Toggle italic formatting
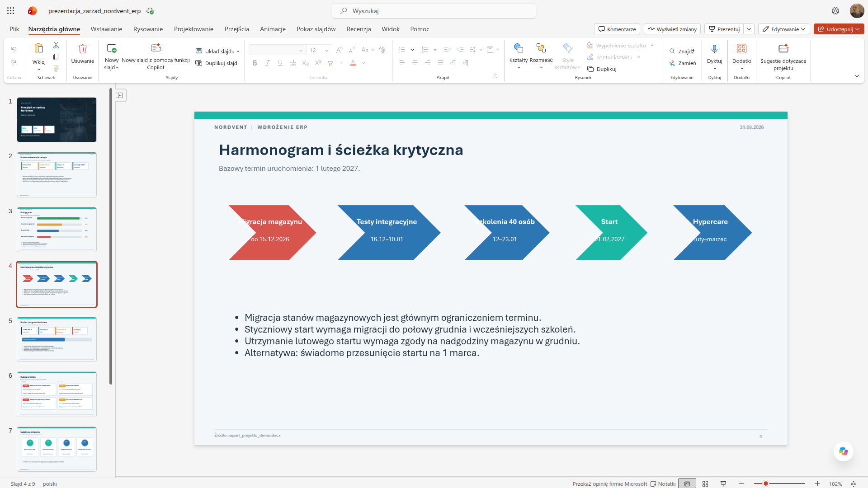 coord(268,63)
